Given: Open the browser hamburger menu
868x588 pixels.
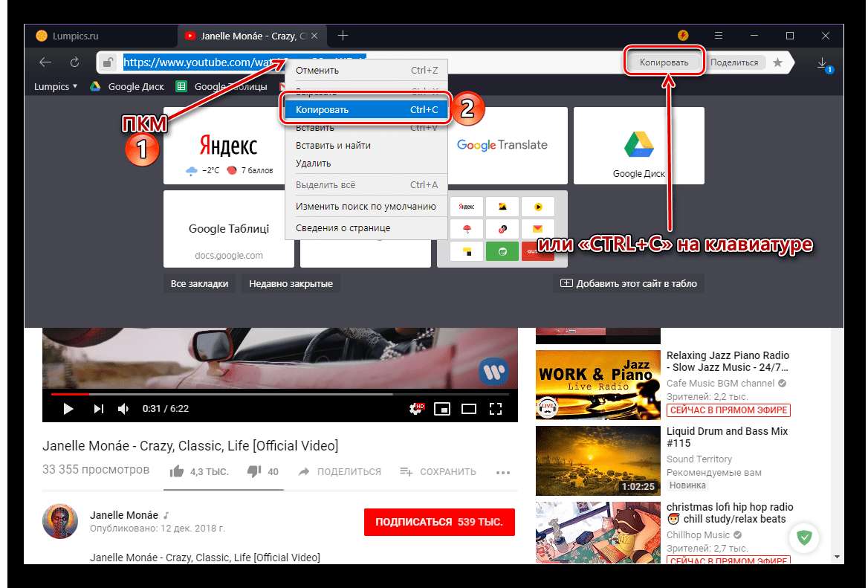Looking at the screenshot, I should coord(719,36).
